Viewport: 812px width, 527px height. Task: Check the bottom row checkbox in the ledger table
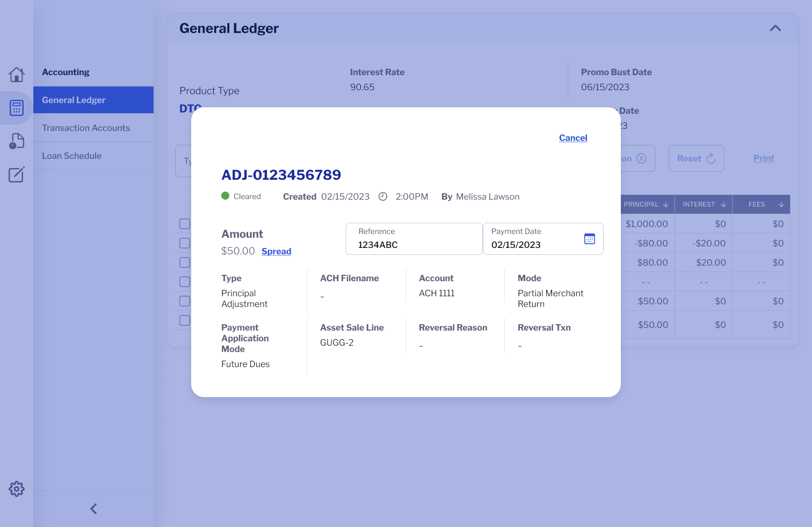point(185,320)
